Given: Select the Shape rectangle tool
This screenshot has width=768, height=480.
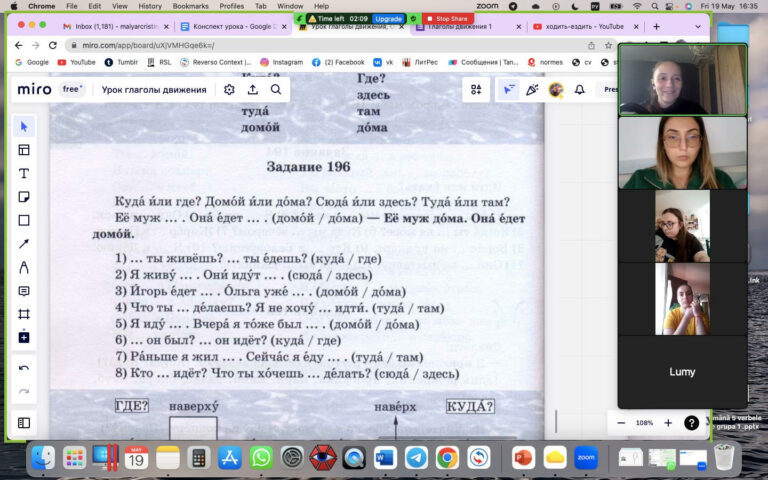Looking at the screenshot, I should (24, 220).
